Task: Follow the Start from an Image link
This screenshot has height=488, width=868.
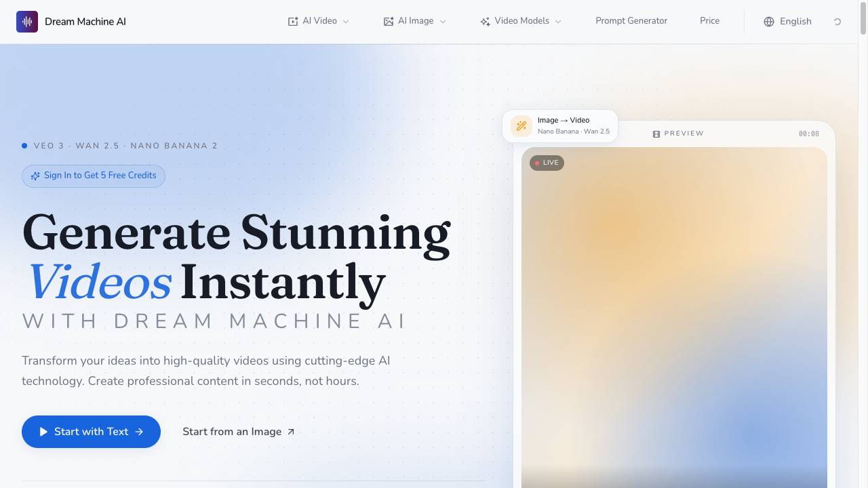Action: point(239,432)
